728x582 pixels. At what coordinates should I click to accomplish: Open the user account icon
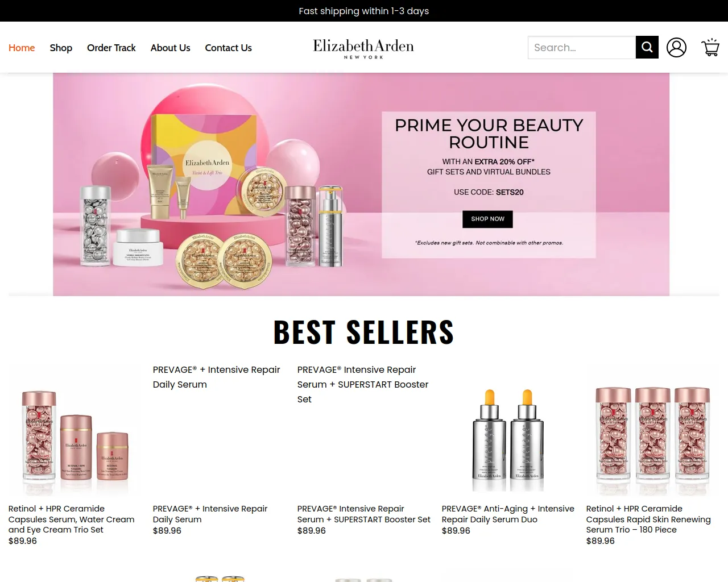tap(676, 48)
